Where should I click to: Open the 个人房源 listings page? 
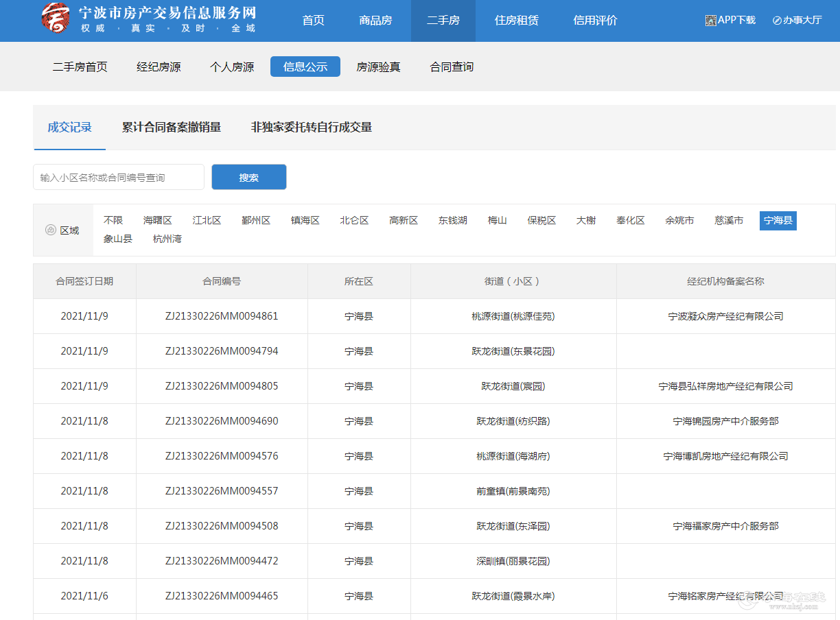pos(232,67)
